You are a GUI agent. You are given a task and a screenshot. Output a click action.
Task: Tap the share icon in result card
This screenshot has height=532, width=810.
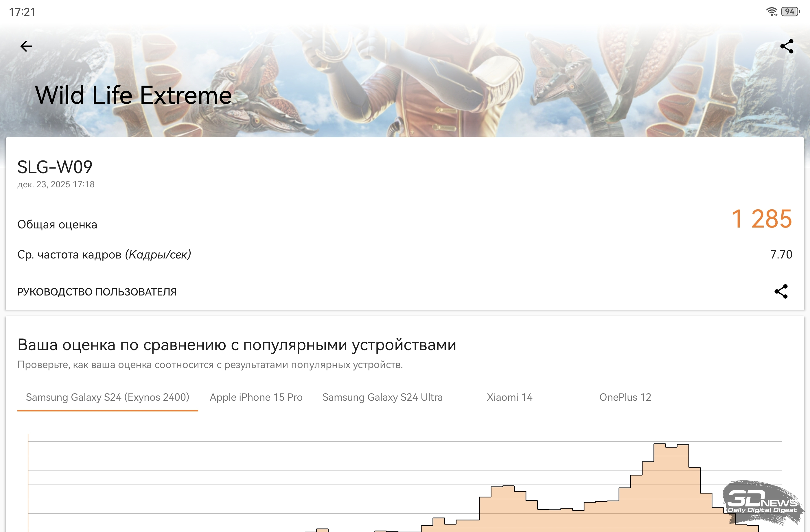click(781, 291)
